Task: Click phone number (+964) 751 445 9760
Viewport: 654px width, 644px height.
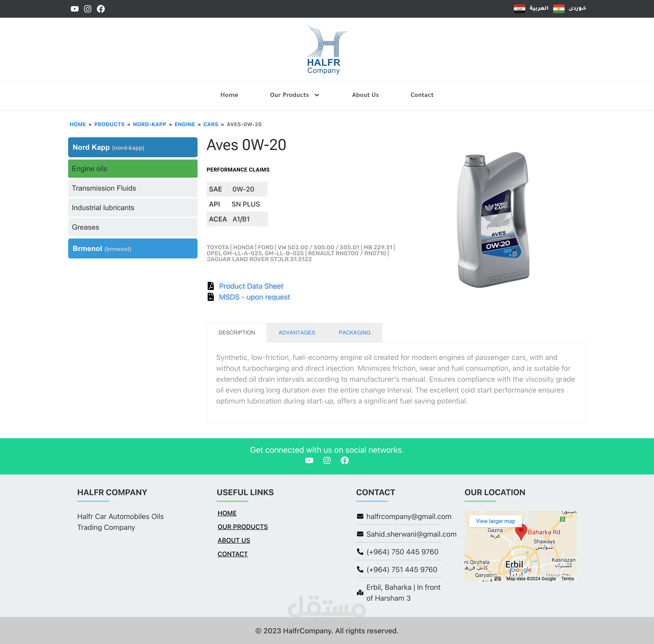Action: click(402, 570)
